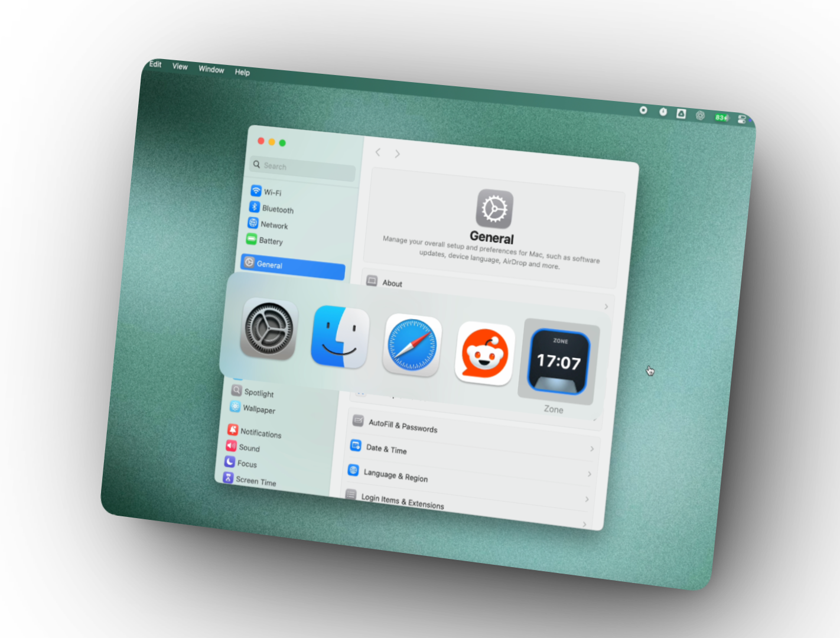Open Control Center from menu bar

point(742,119)
